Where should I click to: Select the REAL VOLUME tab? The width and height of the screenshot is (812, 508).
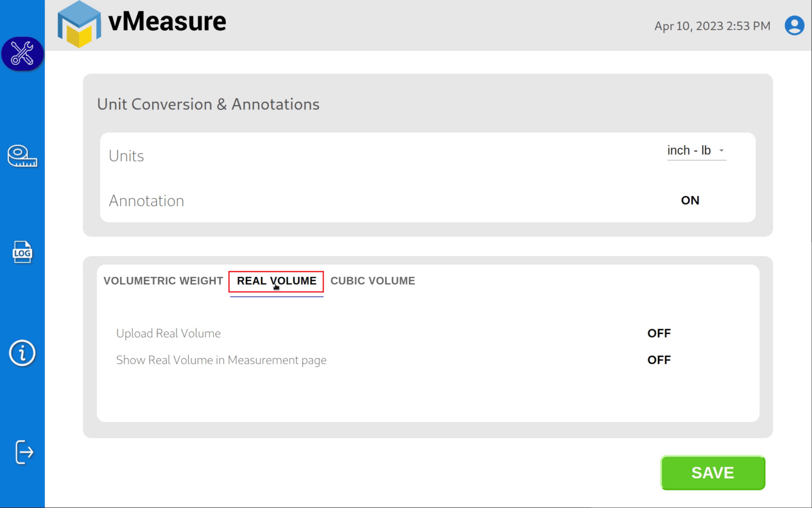tap(276, 280)
